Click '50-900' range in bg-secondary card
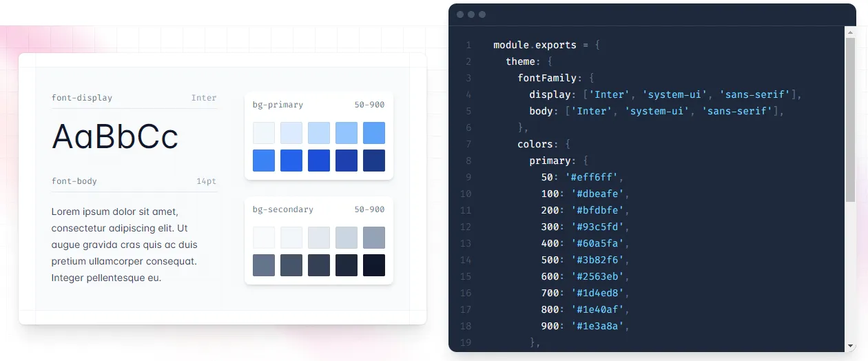The image size is (868, 361). (x=370, y=209)
